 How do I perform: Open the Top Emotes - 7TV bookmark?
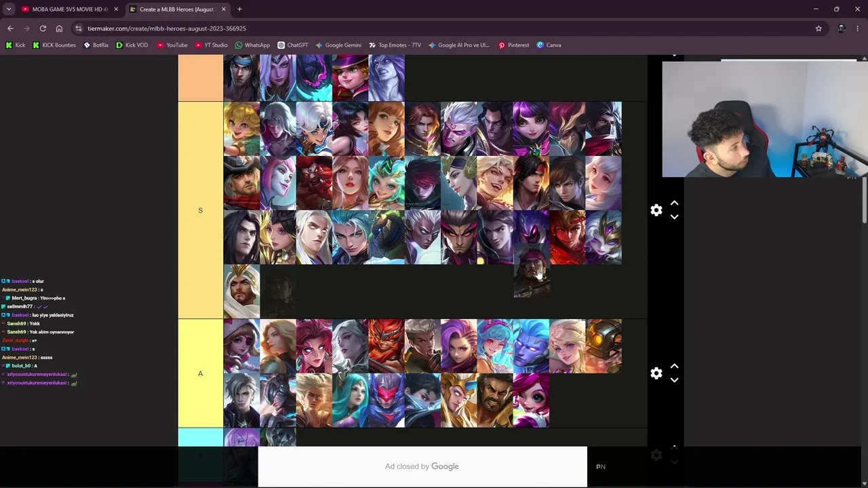(395, 45)
